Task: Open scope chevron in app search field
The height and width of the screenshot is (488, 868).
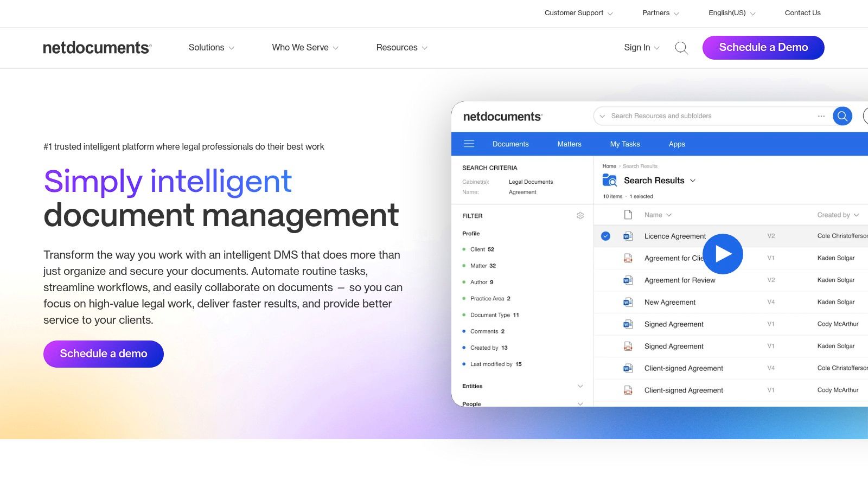Action: (x=602, y=116)
